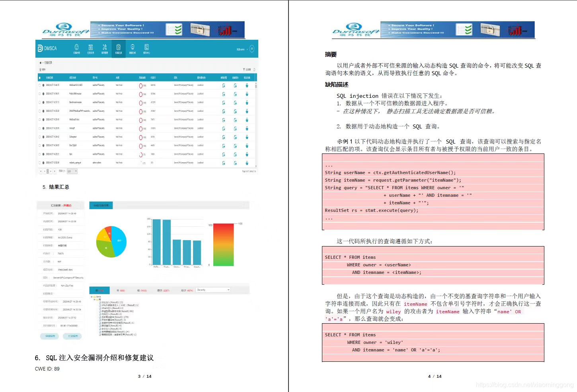The width and height of the screenshot is (577, 392).
Task: Check the row checkbox for scan dated 14:23:21
Action: [40, 154]
